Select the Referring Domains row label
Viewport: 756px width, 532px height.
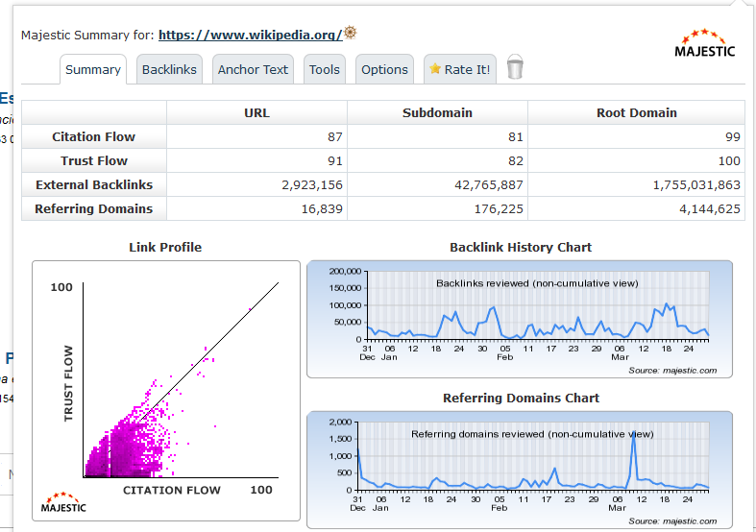[x=94, y=209]
